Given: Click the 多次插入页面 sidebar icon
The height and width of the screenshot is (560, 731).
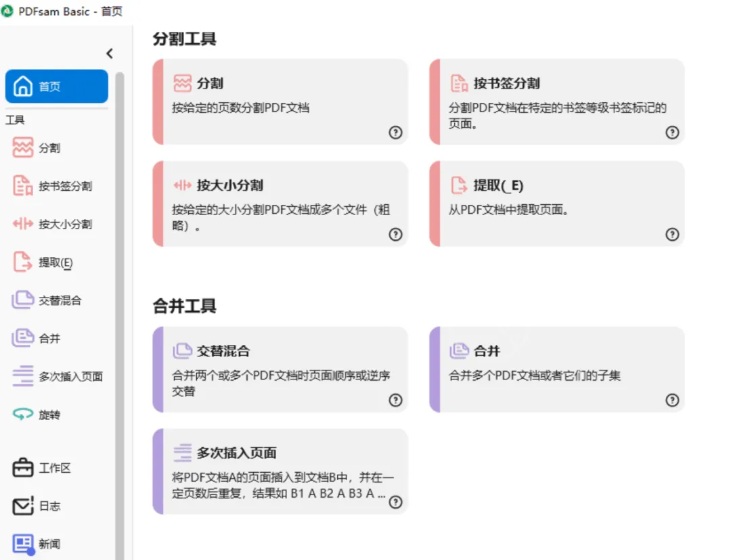Looking at the screenshot, I should click(23, 377).
